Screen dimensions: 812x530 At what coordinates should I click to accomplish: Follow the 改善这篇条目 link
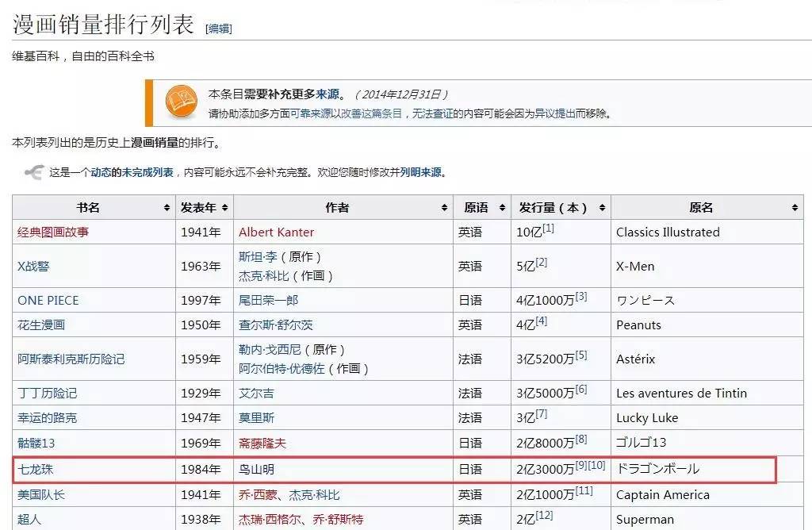(371, 113)
